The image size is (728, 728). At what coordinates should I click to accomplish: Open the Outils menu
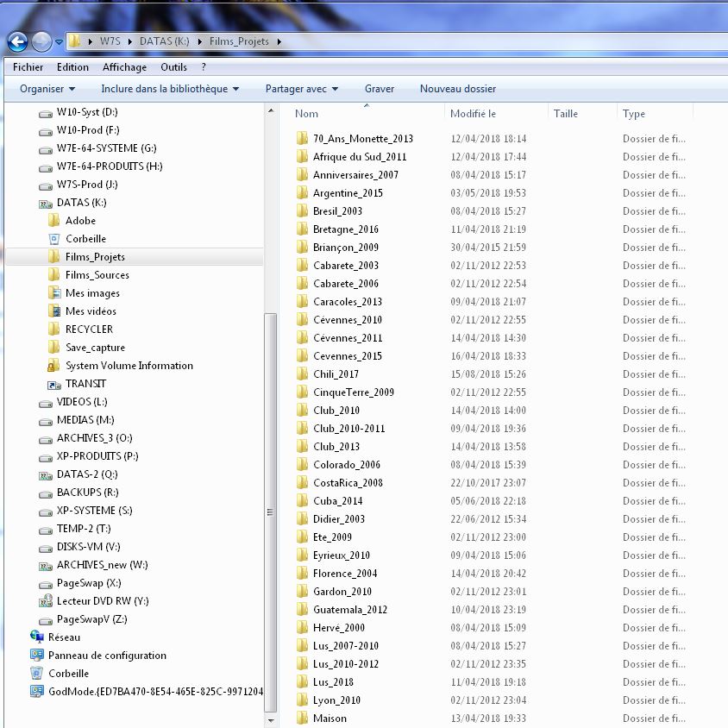click(173, 67)
